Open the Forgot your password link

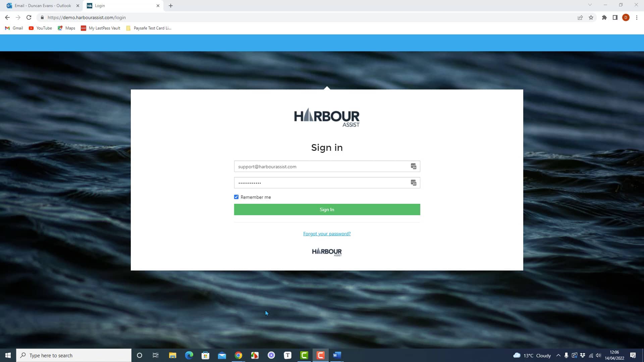click(x=327, y=234)
